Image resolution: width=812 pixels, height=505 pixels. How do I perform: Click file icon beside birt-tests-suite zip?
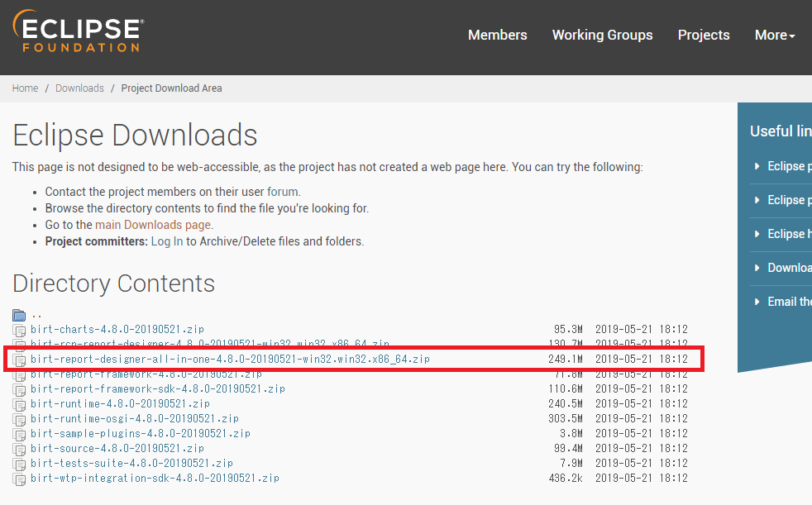19,465
